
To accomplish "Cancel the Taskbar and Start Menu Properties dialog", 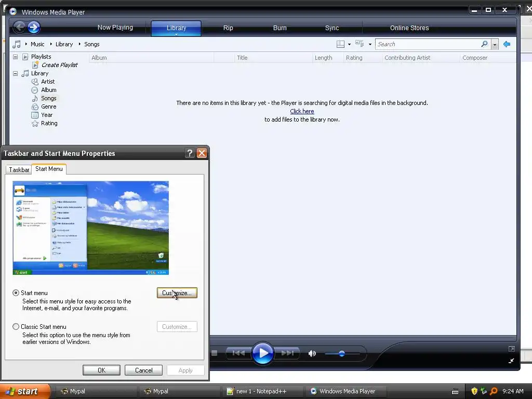I will click(143, 370).
